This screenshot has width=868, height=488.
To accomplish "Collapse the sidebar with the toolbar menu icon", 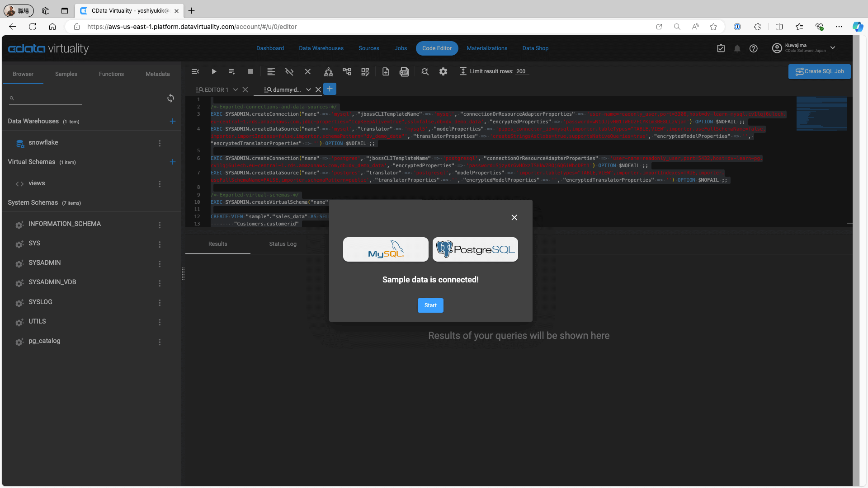I will (195, 71).
